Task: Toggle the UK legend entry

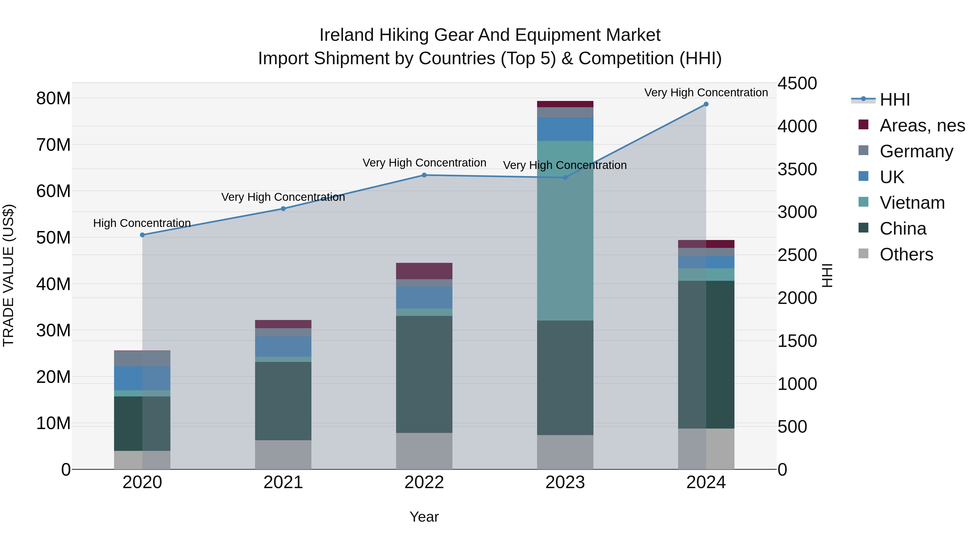Action: pos(881,177)
